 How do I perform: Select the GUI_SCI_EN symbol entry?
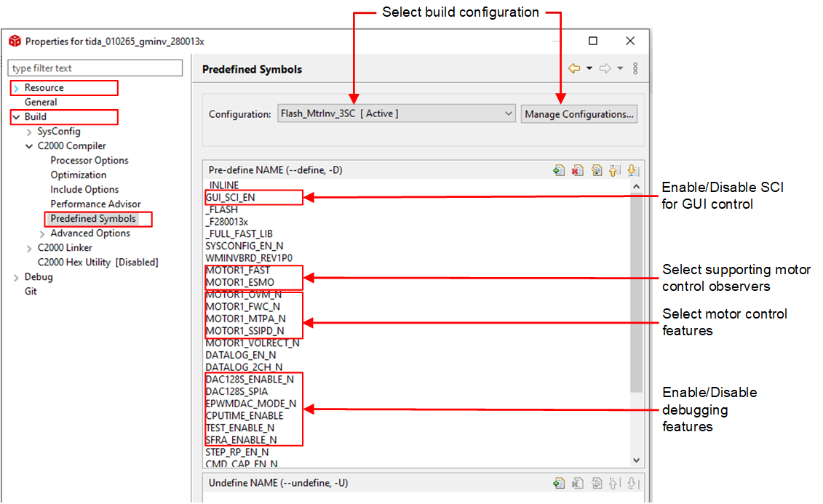230,197
